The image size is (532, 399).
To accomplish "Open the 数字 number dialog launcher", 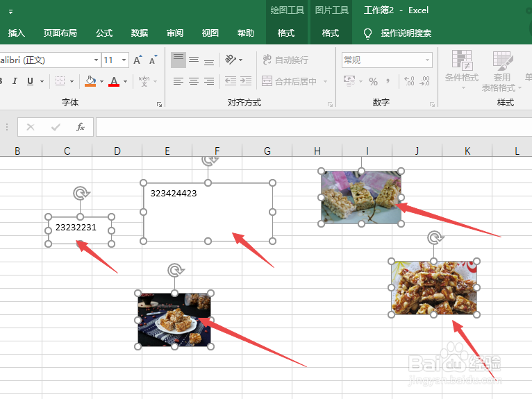I will 432,105.
